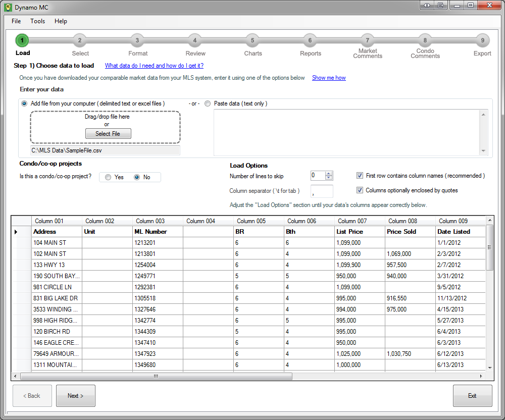This screenshot has width=505, height=420.
Task: Increase the number of lines to skip
Action: [329, 174]
